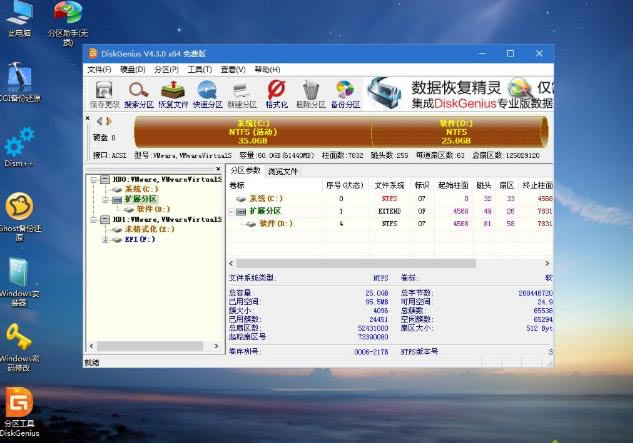The width and height of the screenshot is (633, 443).
Task: Click the 标识 column header
Action: coord(422,185)
